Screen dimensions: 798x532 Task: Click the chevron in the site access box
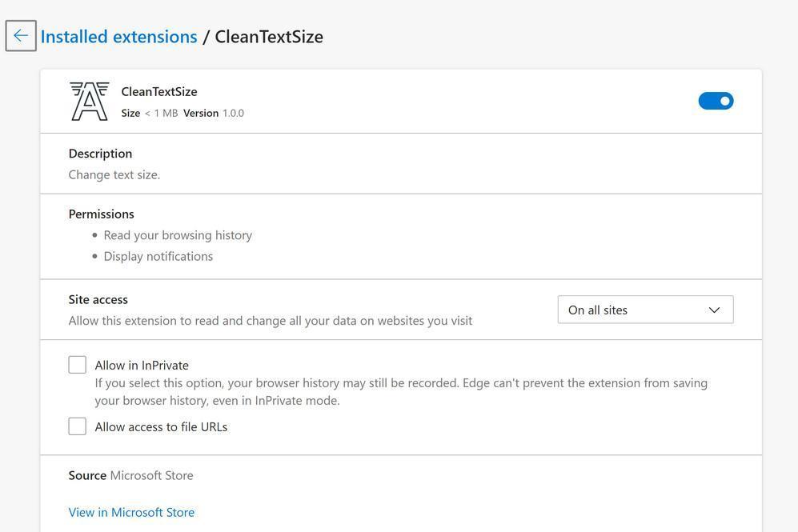(x=714, y=310)
